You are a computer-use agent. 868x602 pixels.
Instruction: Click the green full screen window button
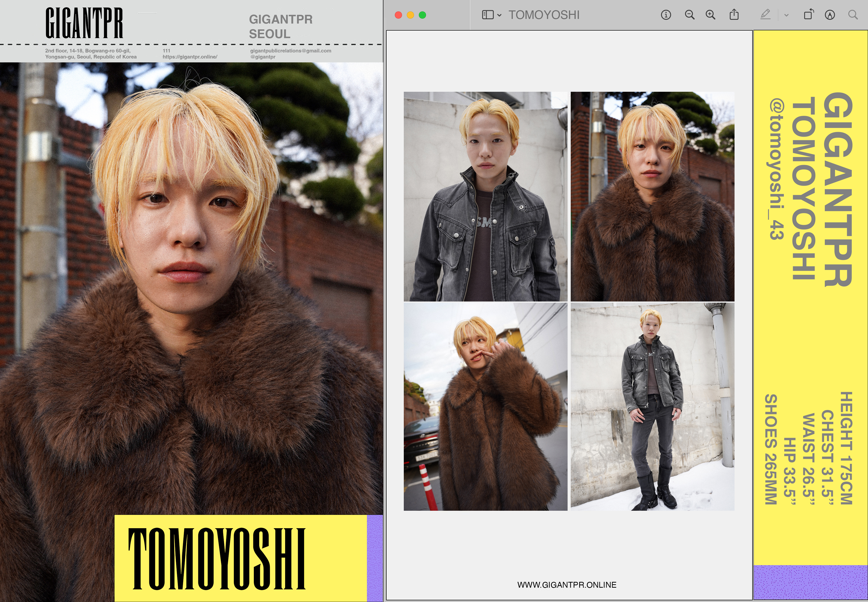(x=422, y=15)
